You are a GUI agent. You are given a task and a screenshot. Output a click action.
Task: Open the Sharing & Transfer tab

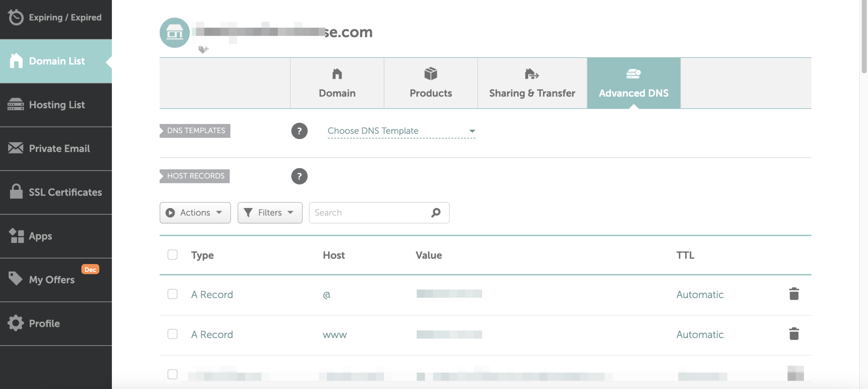532,84
